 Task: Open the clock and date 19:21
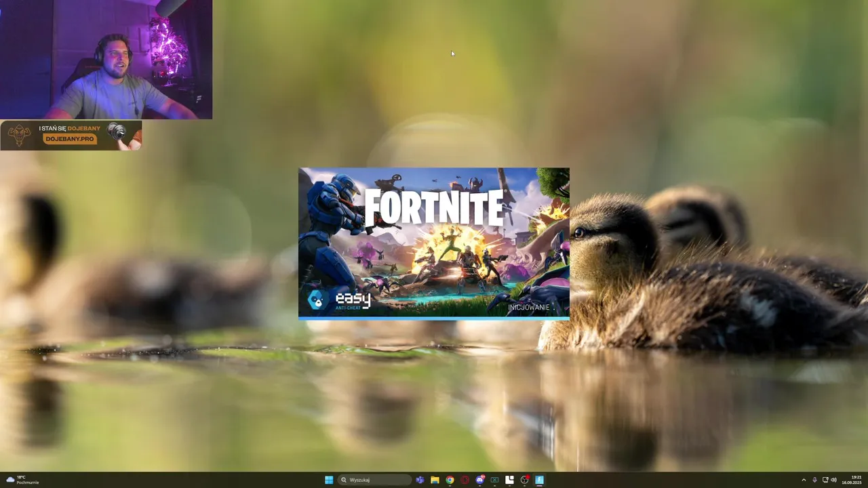pyautogui.click(x=852, y=480)
